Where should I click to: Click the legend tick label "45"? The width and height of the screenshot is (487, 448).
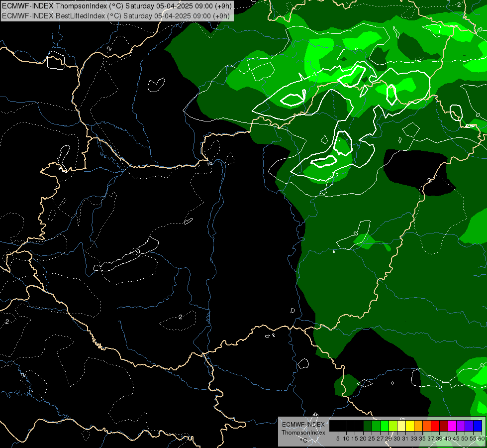click(x=456, y=439)
